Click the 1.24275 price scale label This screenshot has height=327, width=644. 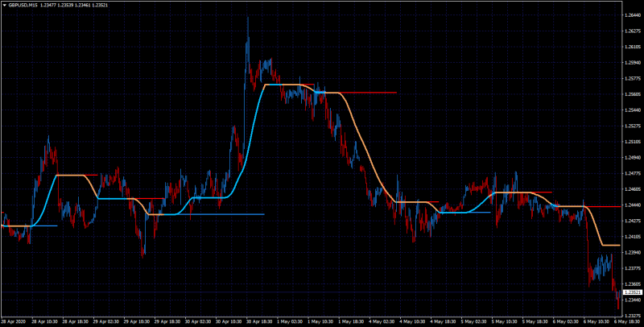click(x=633, y=221)
